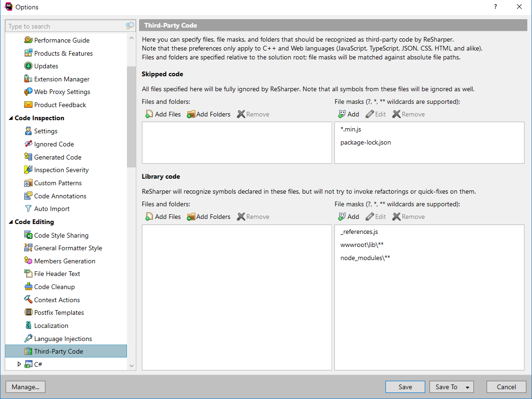Open the Manage... dialog

(25, 387)
